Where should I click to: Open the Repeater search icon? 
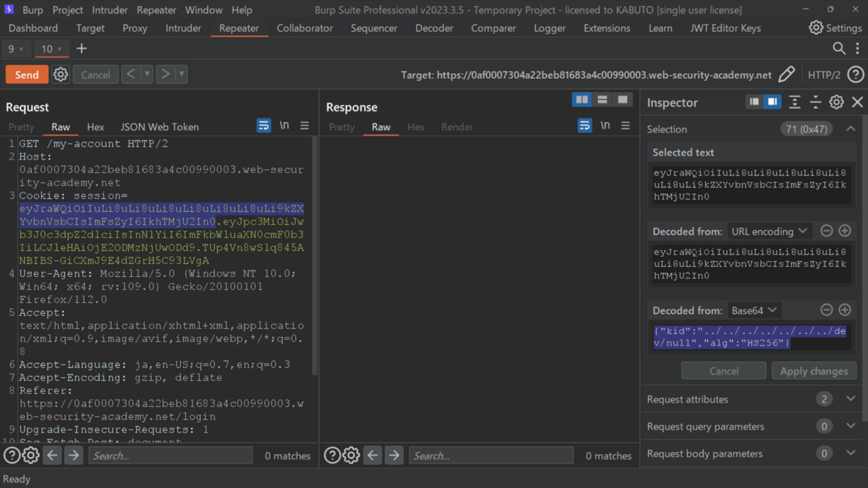(839, 48)
